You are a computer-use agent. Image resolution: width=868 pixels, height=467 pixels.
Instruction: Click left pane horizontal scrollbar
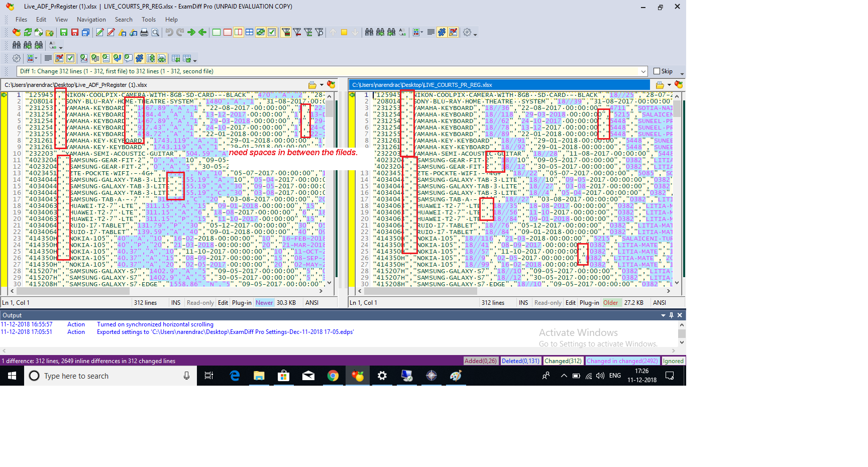click(167, 291)
